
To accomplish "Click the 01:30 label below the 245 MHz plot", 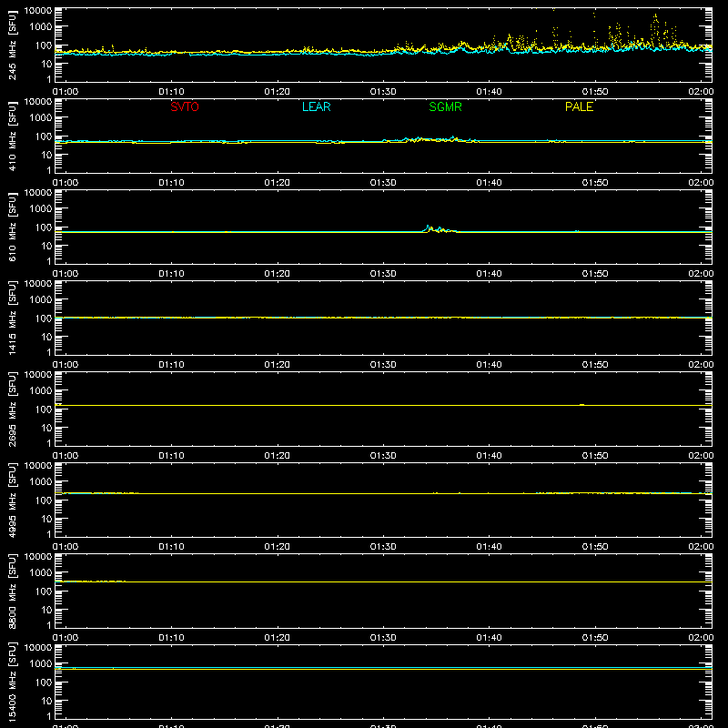I will point(383,92).
